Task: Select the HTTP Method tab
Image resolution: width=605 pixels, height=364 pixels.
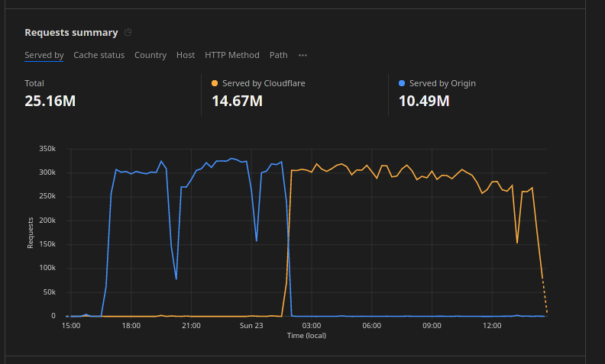Action: [x=232, y=55]
